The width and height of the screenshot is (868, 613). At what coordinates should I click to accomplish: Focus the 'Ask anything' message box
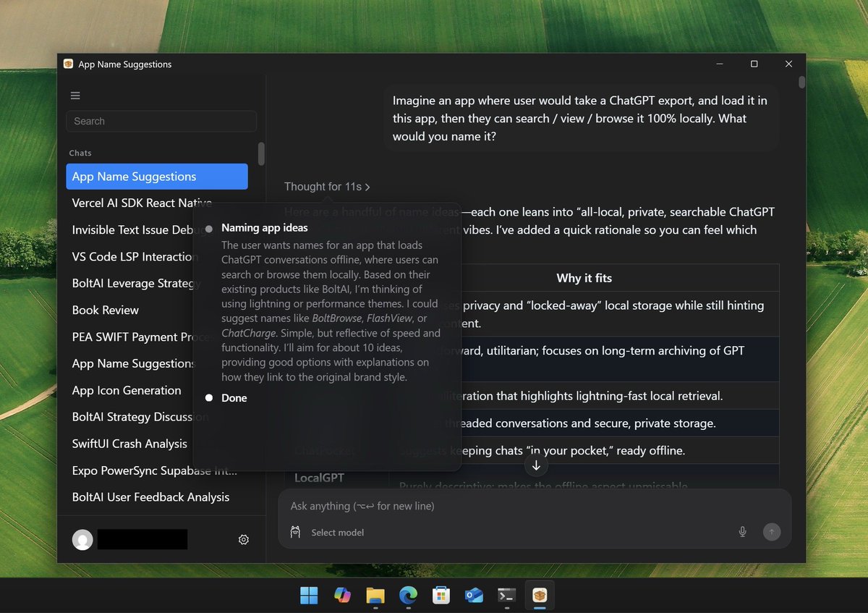tap(534, 506)
